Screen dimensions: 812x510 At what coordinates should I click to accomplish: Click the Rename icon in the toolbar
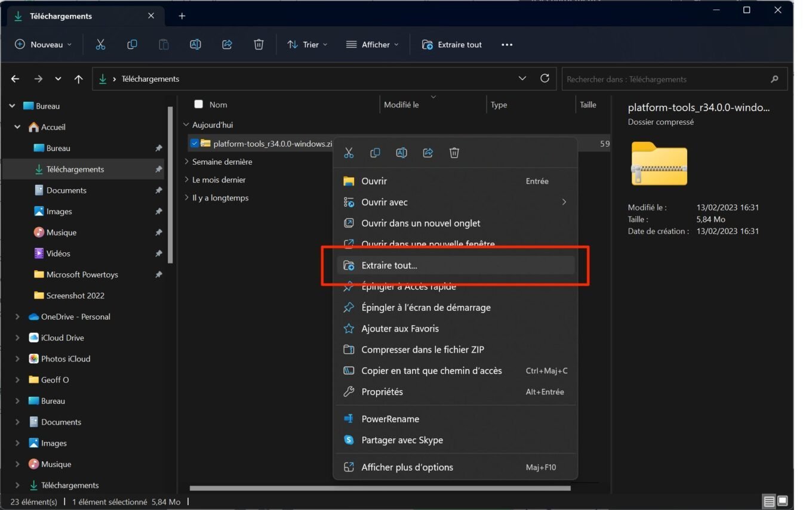[195, 45]
